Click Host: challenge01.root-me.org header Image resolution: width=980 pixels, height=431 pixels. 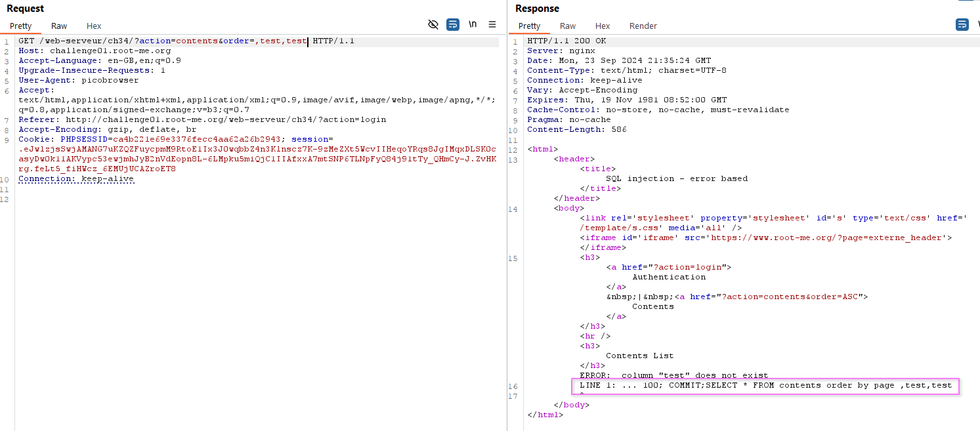(x=95, y=51)
